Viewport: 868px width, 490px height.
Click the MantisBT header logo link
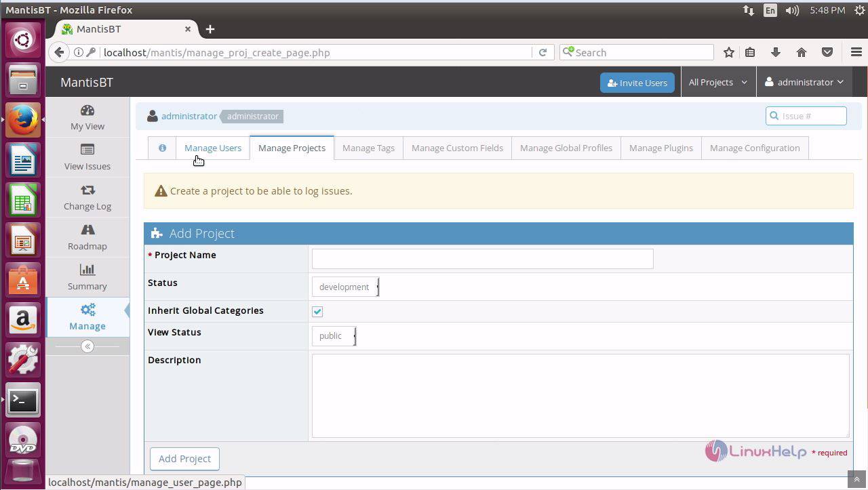click(87, 82)
